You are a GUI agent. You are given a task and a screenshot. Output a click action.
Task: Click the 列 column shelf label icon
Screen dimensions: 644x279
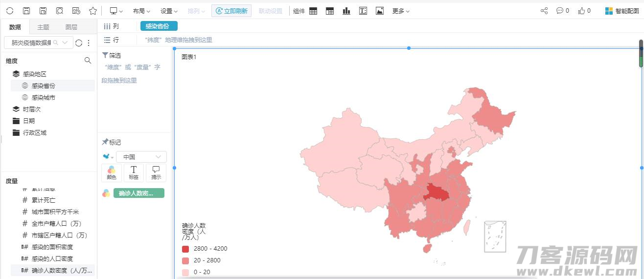(x=107, y=26)
